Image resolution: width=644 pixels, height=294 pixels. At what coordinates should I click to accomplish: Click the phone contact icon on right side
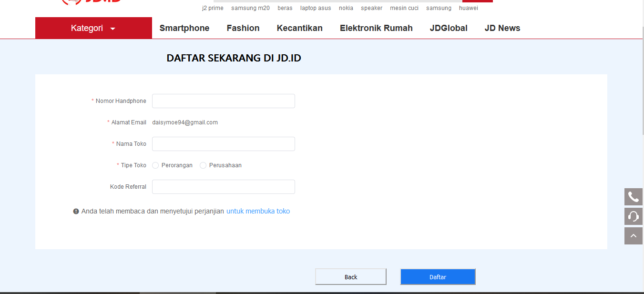(x=634, y=197)
